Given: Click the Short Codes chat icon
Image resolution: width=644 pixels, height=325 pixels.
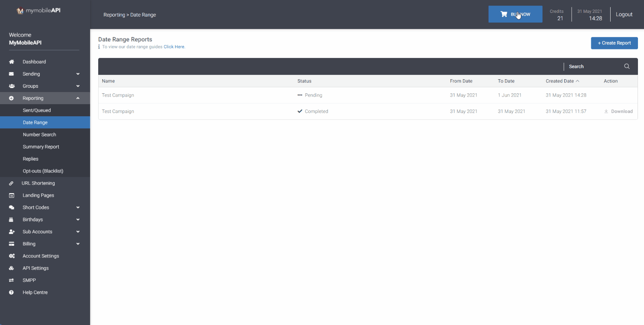Looking at the screenshot, I should (x=11, y=208).
